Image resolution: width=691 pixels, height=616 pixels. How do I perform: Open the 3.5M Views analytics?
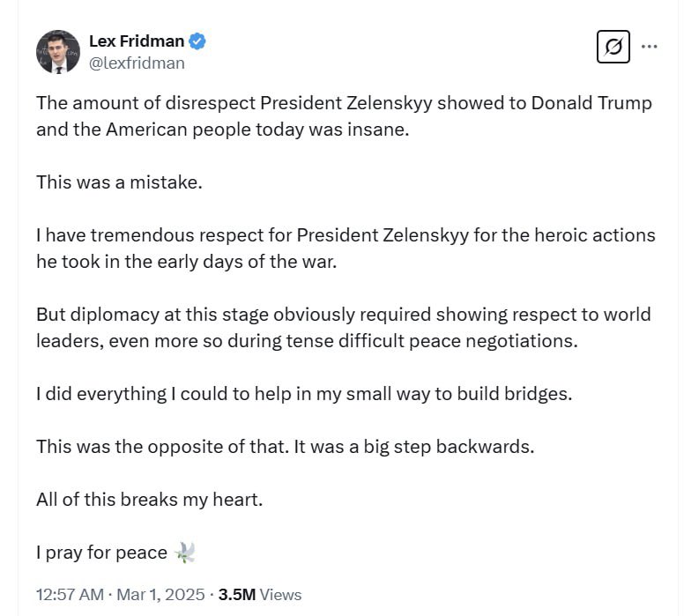coord(260,595)
